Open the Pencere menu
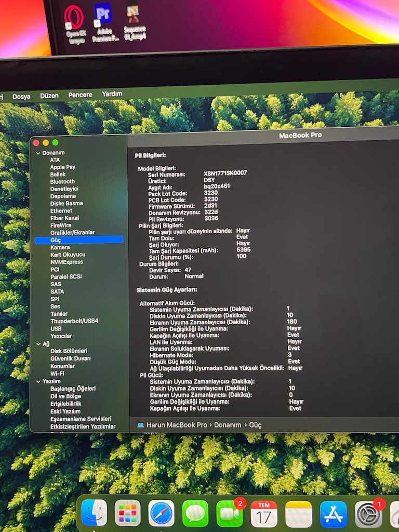The width and height of the screenshot is (399, 532). tap(80, 95)
